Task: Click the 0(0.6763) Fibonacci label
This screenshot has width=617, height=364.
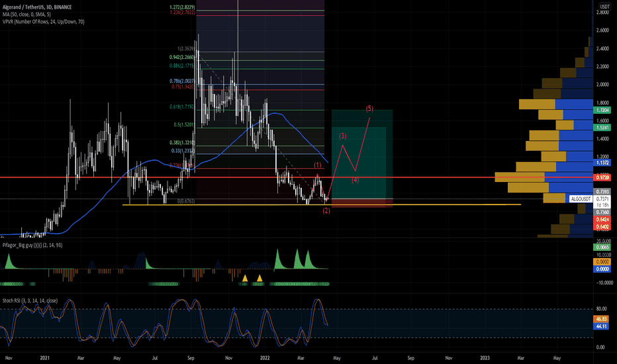Action: pyautogui.click(x=186, y=201)
